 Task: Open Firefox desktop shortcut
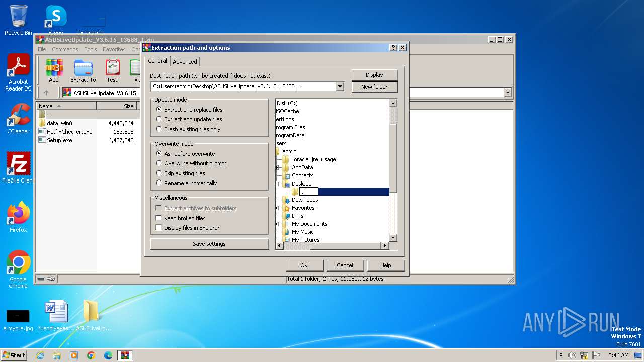pos(18,217)
